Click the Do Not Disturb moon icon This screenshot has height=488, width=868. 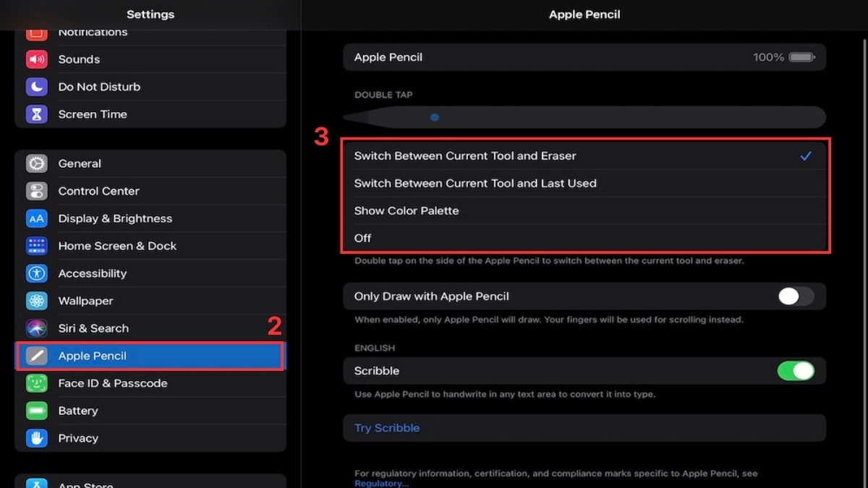[37, 87]
